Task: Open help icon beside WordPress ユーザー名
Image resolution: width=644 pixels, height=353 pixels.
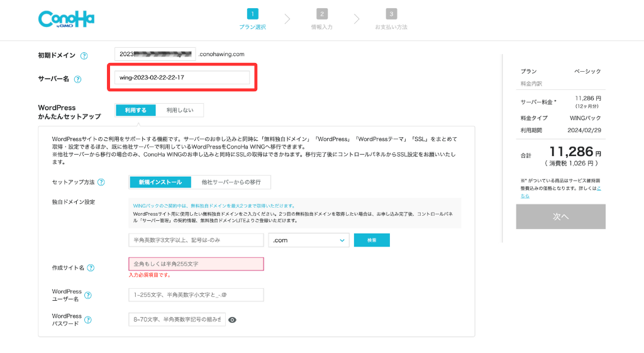Action: pos(88,295)
